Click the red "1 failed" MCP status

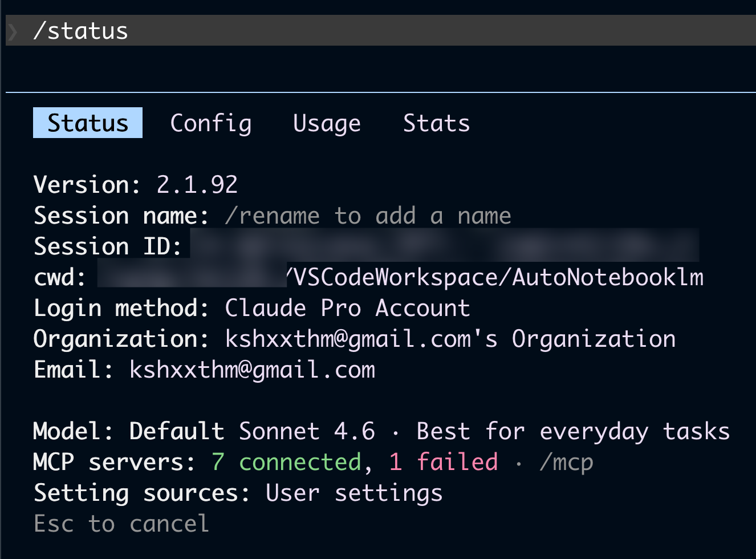coord(444,462)
